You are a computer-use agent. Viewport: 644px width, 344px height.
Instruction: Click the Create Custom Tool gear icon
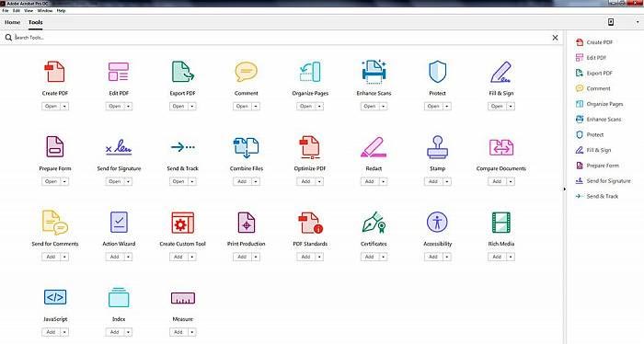pos(183,223)
